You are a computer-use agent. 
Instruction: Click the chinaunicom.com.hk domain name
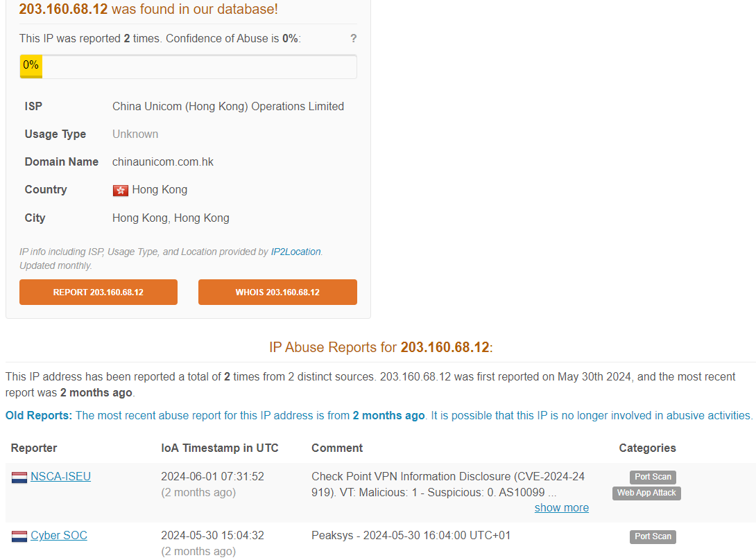pos(163,162)
